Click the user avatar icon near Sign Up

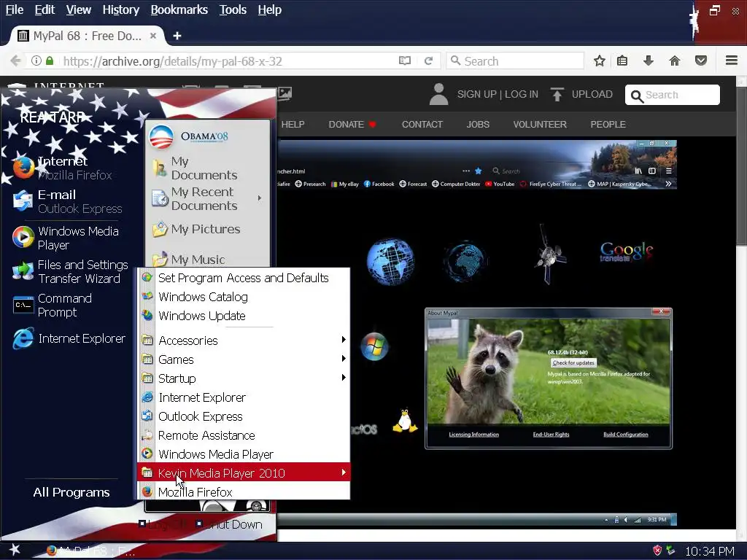click(438, 94)
